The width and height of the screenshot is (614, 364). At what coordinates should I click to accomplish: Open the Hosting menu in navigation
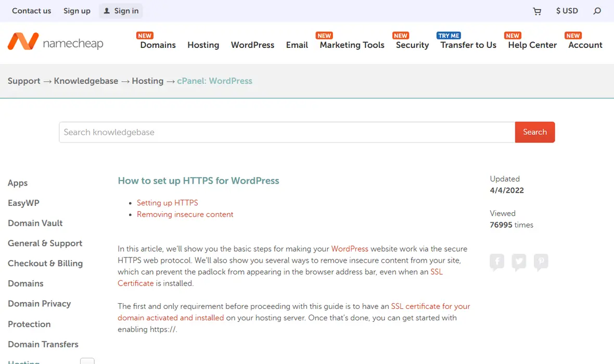point(203,45)
